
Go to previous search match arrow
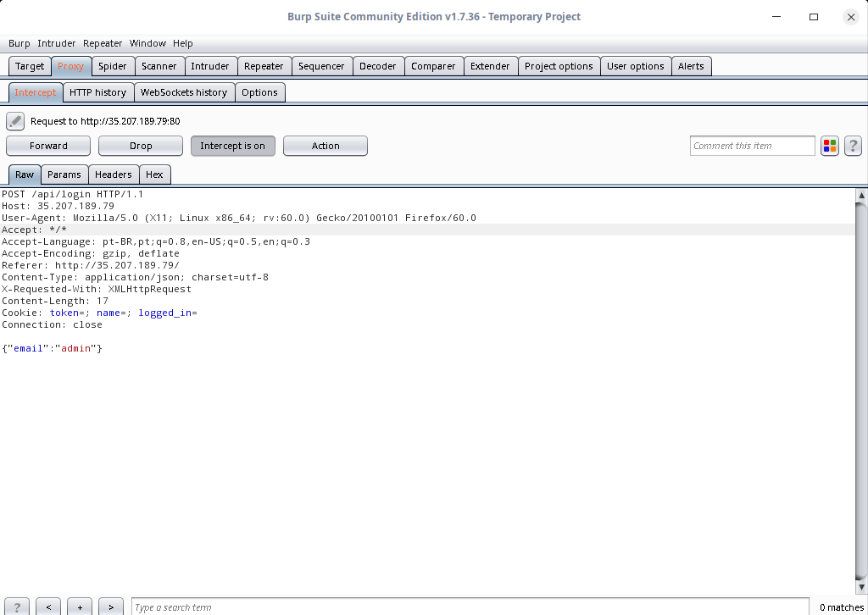pos(48,607)
